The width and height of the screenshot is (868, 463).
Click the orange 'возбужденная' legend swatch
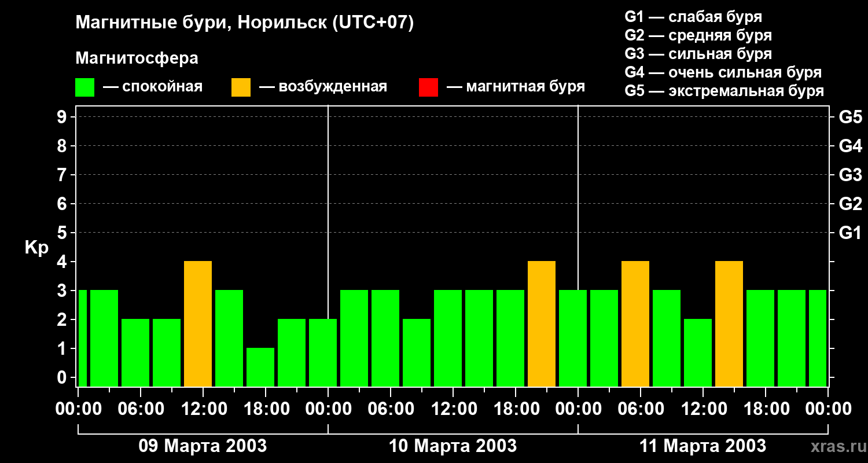tap(241, 87)
